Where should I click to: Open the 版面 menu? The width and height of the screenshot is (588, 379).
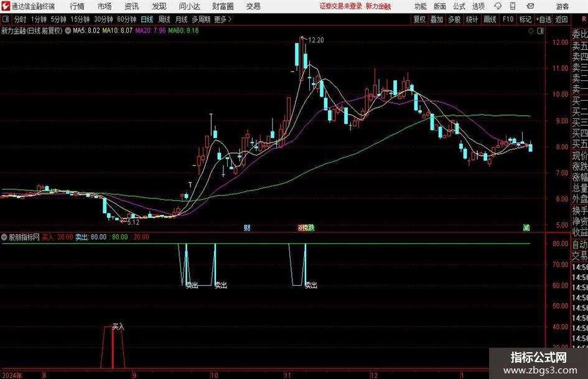[439, 6]
